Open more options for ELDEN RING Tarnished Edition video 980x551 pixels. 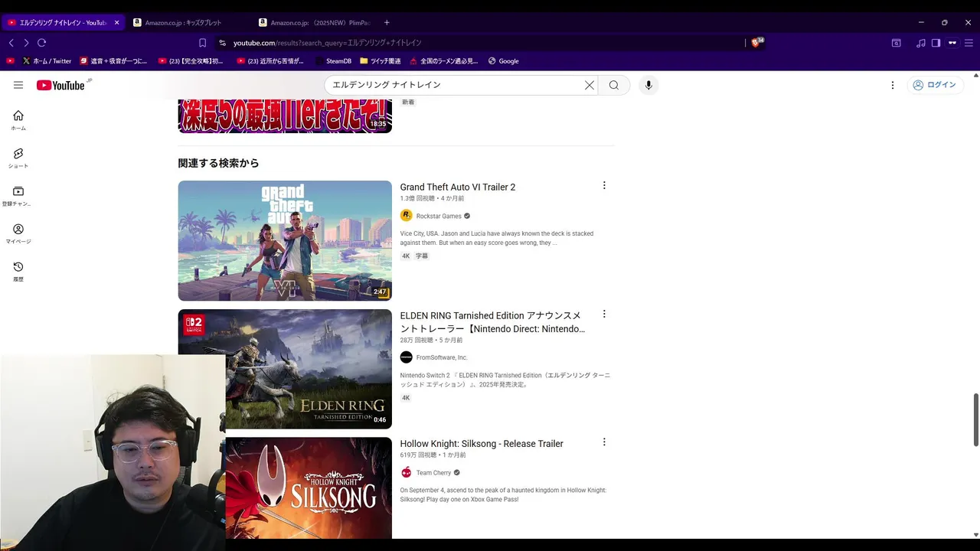[604, 314]
